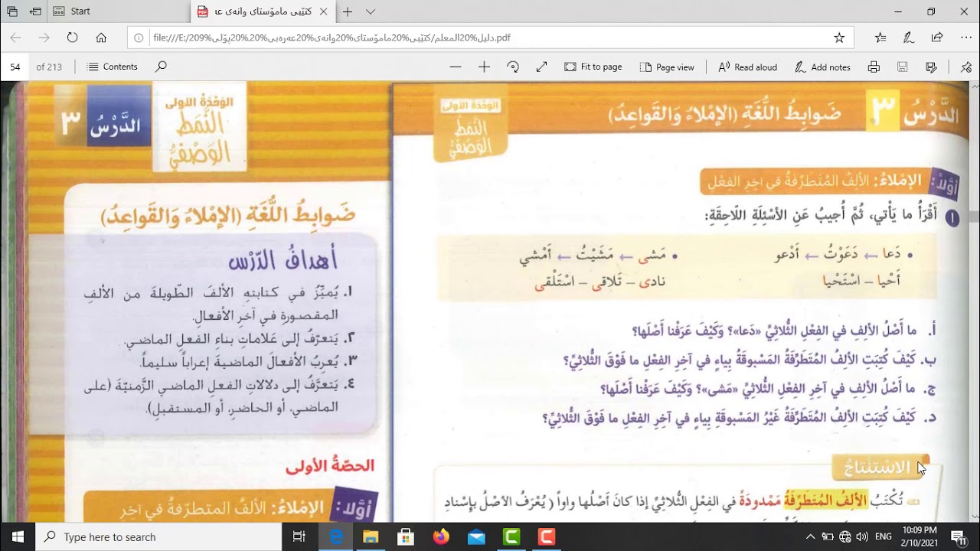
Task: Open the Contents panel
Action: click(113, 67)
